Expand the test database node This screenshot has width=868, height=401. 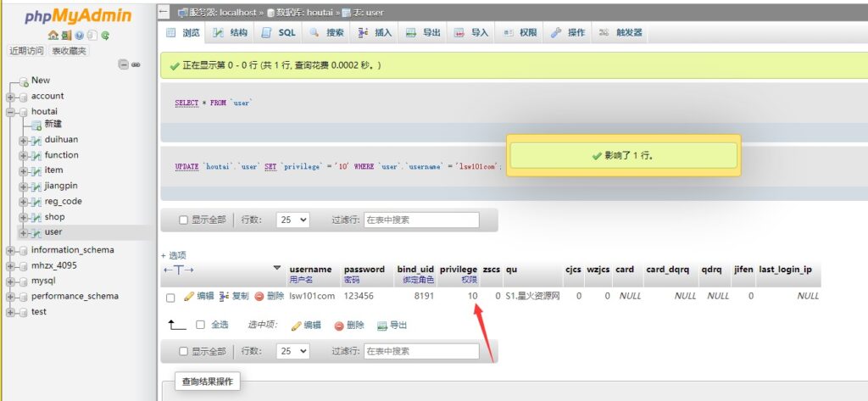pyautogui.click(x=10, y=312)
